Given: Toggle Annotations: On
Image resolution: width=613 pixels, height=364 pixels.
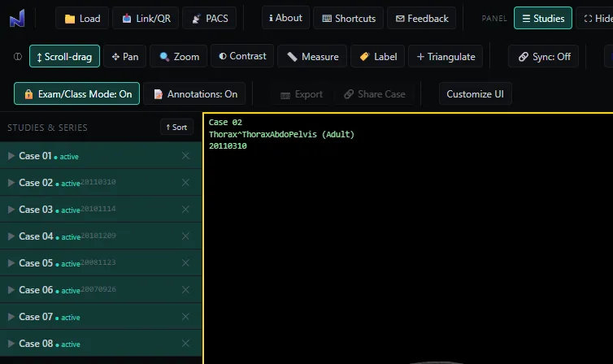Looking at the screenshot, I should 194,93.
